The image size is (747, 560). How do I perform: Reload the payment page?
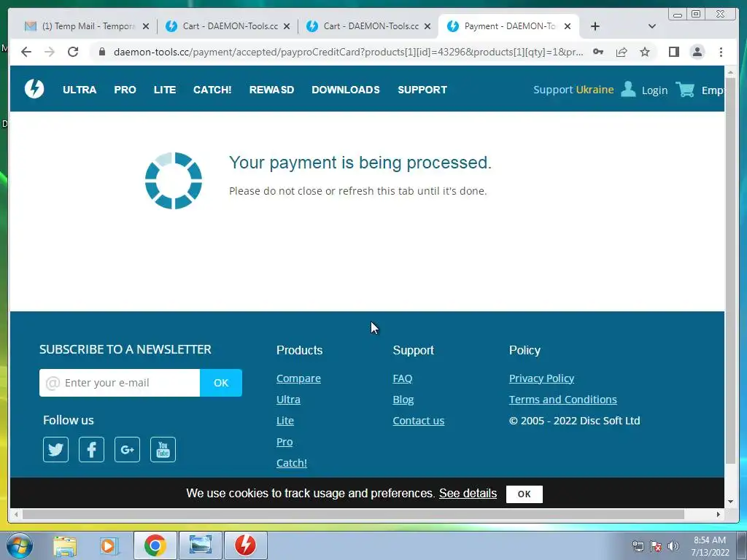pyautogui.click(x=73, y=52)
